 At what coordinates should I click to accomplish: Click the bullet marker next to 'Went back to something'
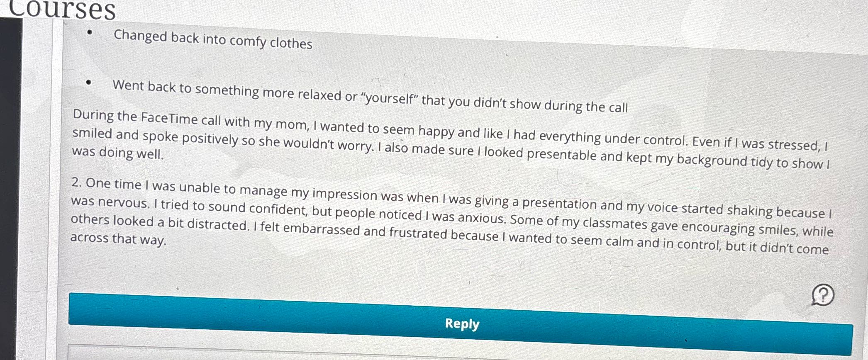tap(89, 82)
